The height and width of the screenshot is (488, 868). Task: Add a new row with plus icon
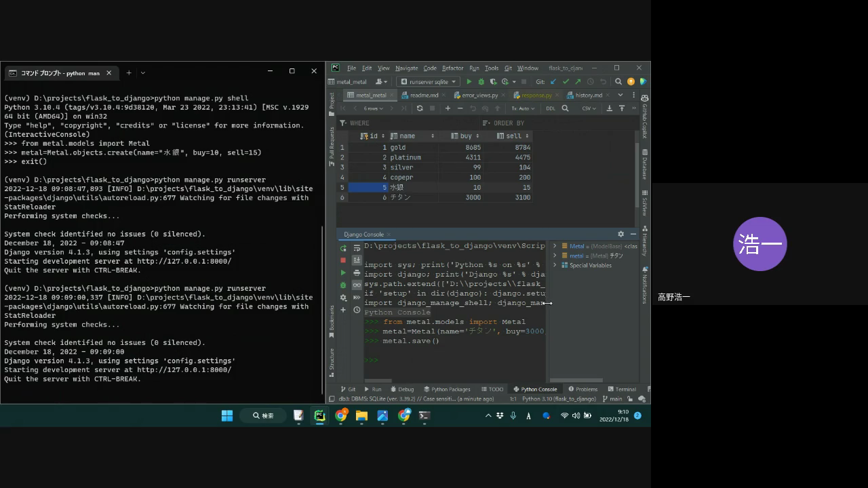tap(448, 108)
